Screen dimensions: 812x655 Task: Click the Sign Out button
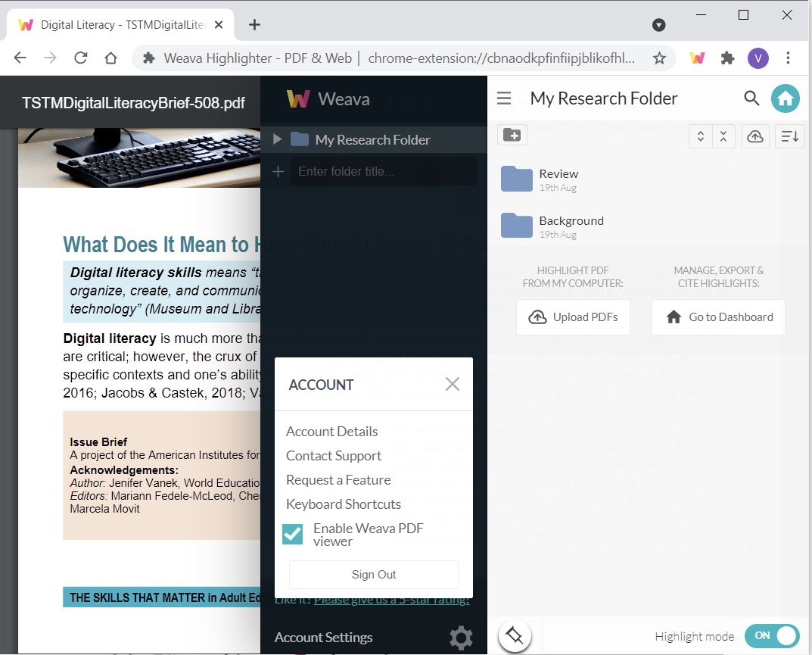coord(374,575)
